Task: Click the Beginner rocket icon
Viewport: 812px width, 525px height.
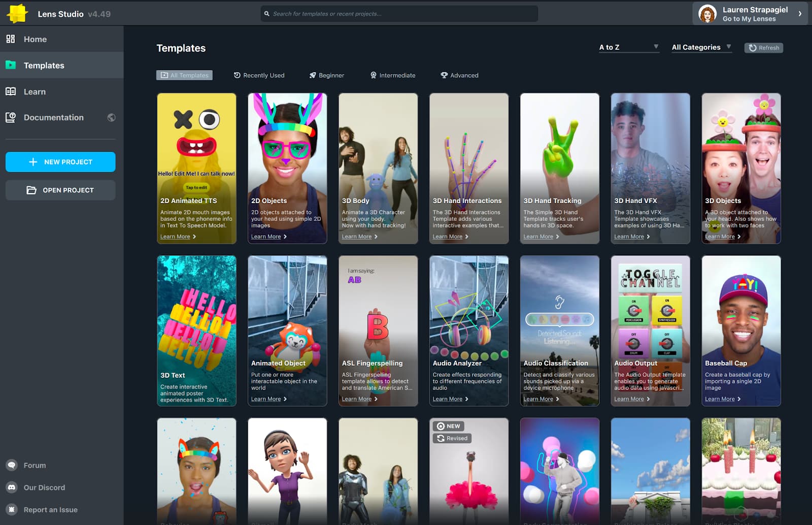Action: pos(313,75)
